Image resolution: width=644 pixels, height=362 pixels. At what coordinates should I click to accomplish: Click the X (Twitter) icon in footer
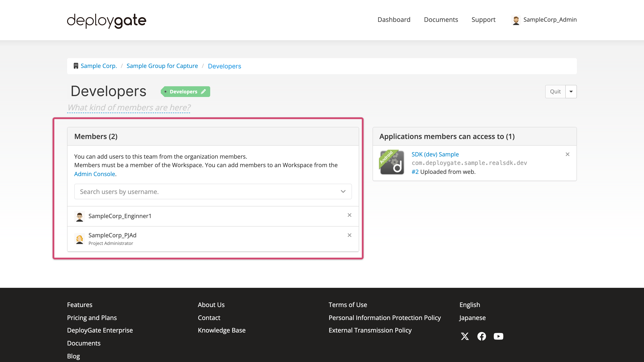(465, 336)
